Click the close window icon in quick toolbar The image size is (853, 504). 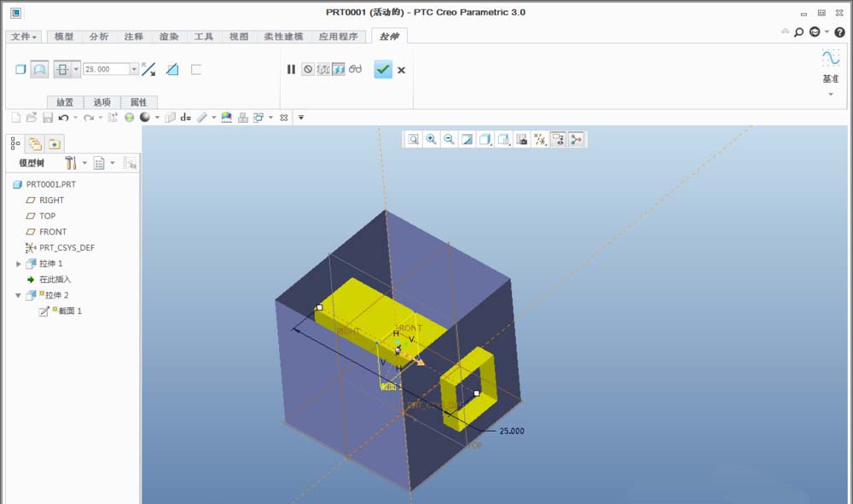coord(283,118)
